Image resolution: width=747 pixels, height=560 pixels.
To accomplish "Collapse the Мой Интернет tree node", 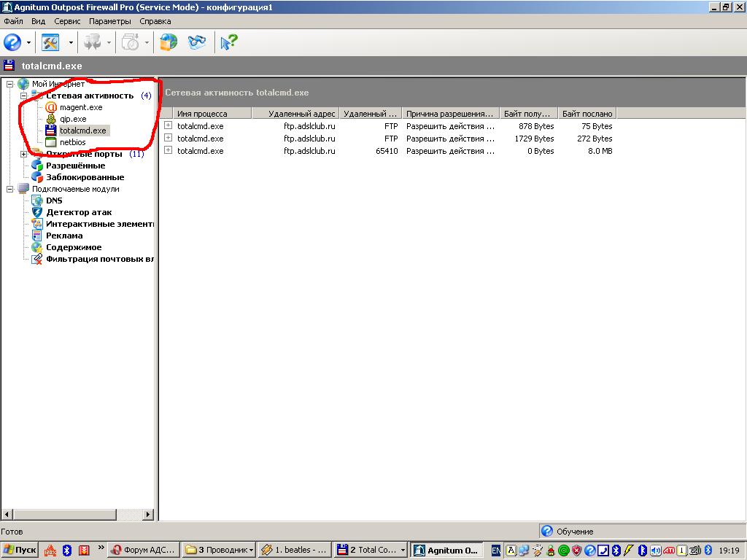I will point(10,84).
